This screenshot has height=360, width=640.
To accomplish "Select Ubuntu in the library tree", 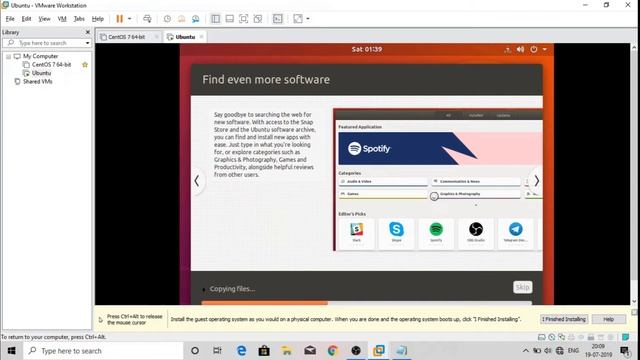I will (41, 73).
